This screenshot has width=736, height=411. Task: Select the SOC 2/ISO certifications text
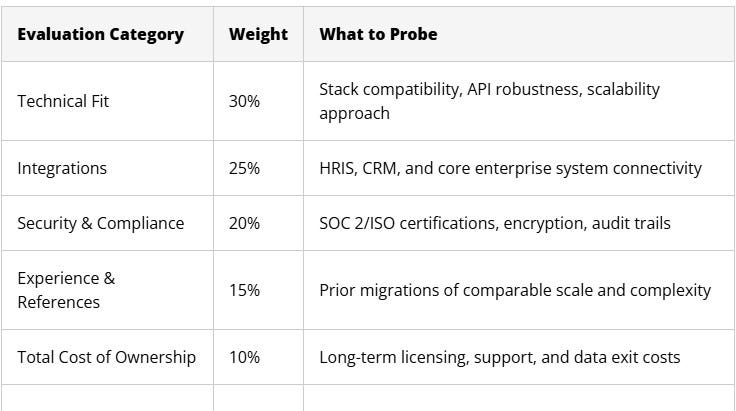(495, 223)
